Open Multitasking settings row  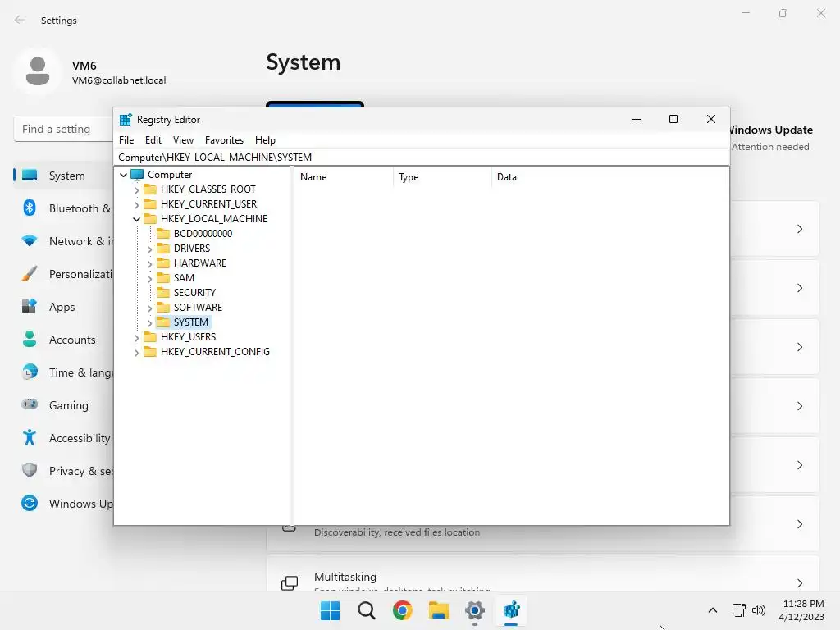[543, 574]
